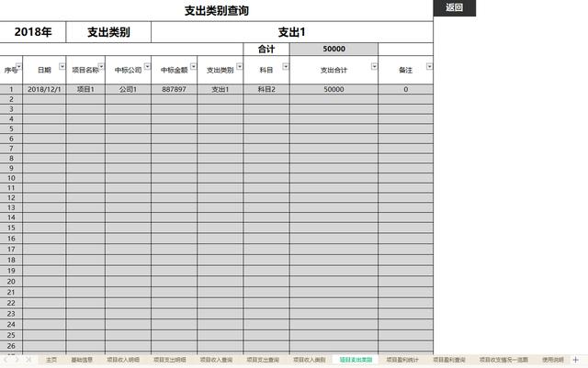Click the serial number 26 cell
The image size is (588, 368).
11,346
